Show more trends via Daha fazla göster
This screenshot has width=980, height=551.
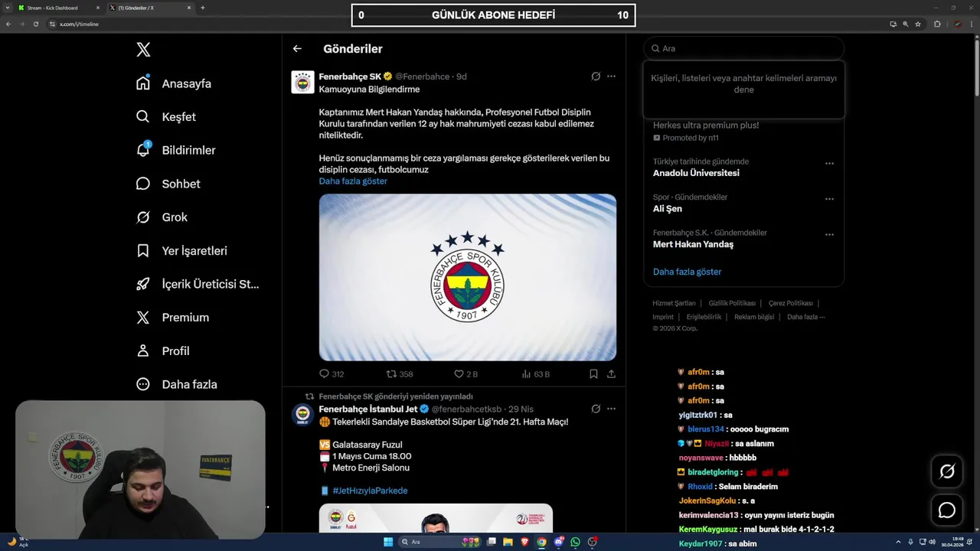(x=687, y=272)
